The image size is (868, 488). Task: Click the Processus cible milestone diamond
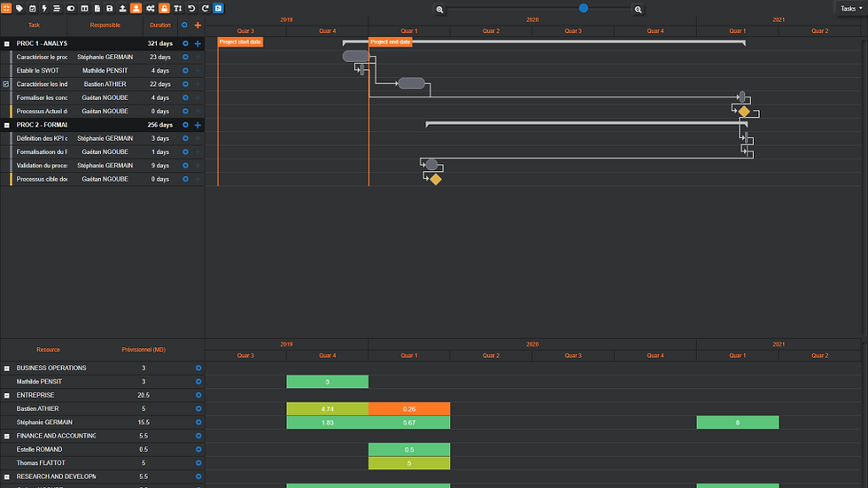click(x=436, y=179)
